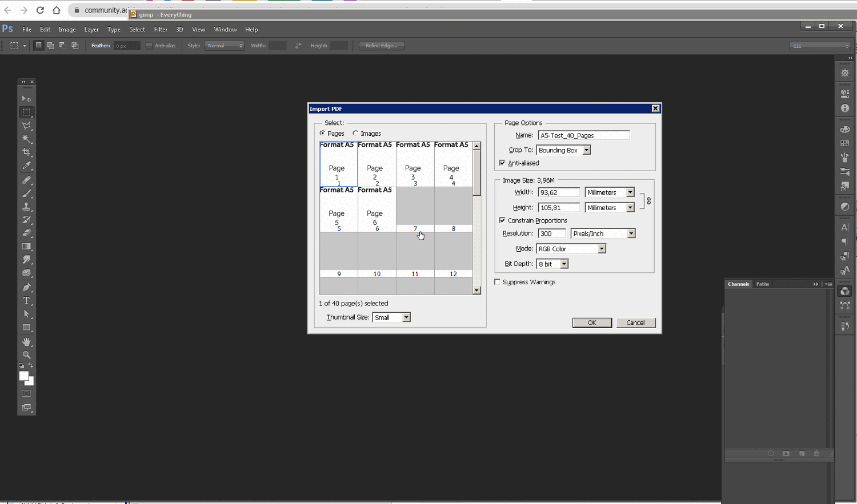Enable Suppress Warnings checkbox
This screenshot has width=857, height=504.
point(498,282)
